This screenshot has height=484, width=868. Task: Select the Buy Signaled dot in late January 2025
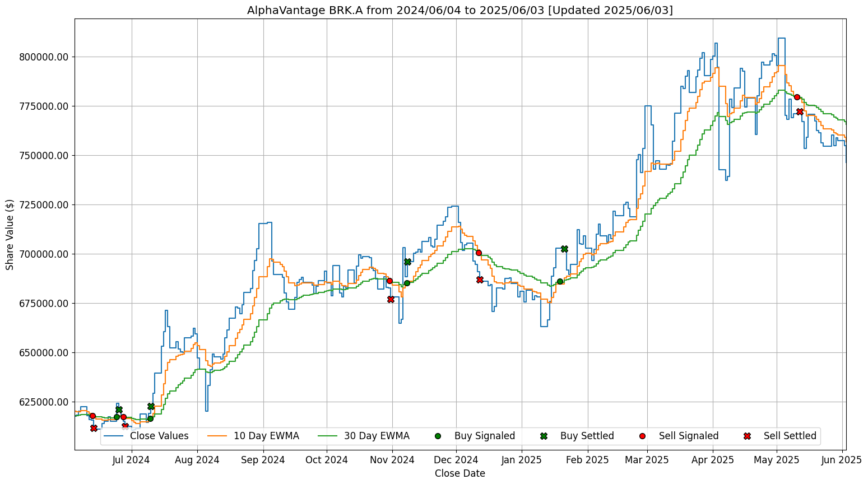click(x=560, y=281)
